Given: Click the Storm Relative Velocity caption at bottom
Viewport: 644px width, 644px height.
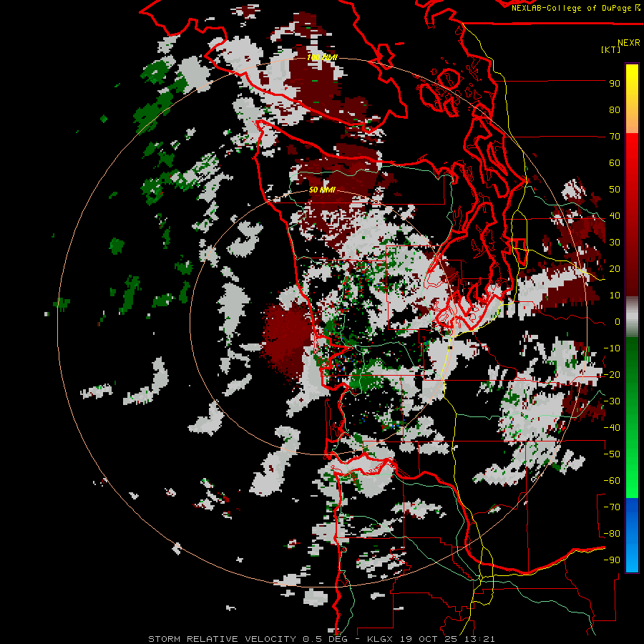Looking at the screenshot, I should 321,639.
